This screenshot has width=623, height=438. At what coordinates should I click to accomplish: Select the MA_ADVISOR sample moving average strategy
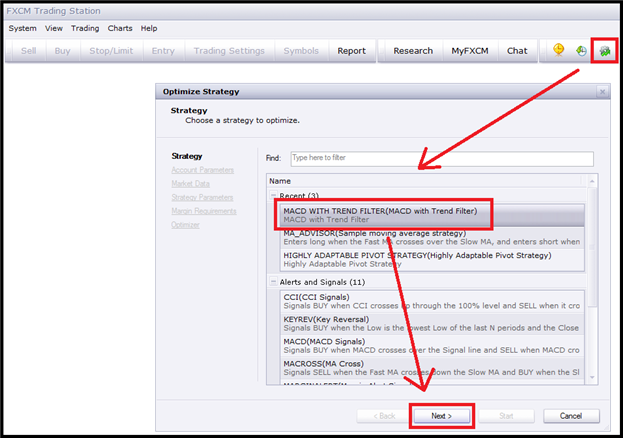click(432, 237)
